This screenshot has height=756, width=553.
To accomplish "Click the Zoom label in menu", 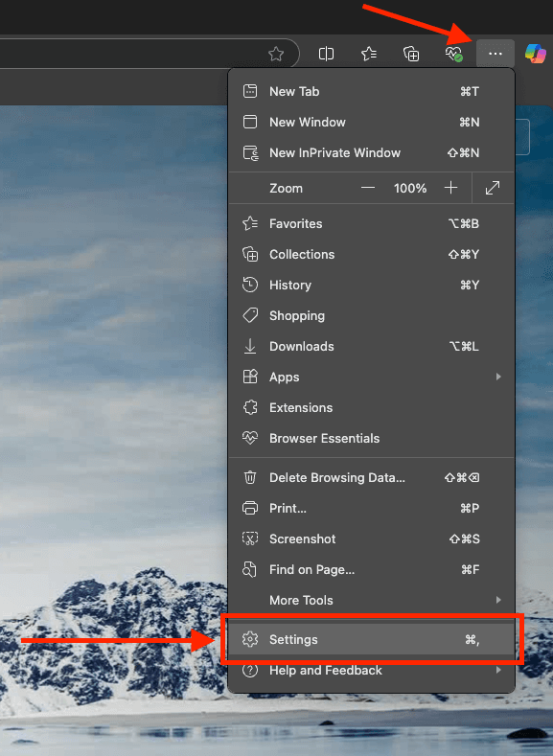I will (286, 188).
